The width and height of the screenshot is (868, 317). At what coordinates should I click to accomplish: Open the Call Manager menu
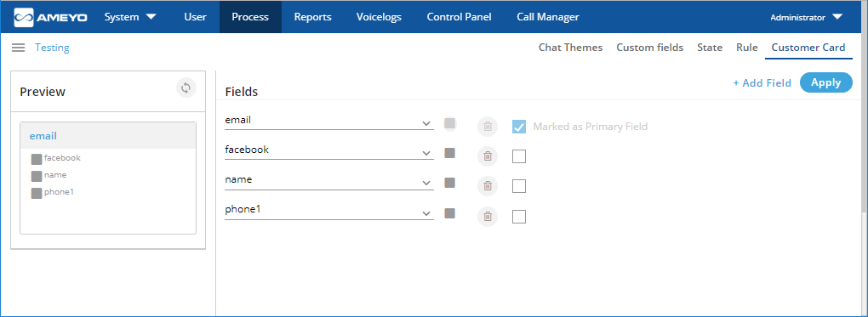click(x=548, y=17)
